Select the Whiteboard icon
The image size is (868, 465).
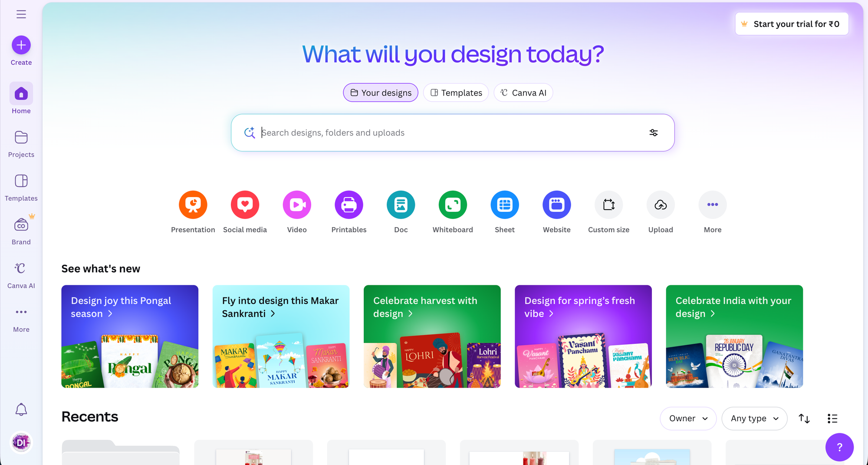point(453,204)
